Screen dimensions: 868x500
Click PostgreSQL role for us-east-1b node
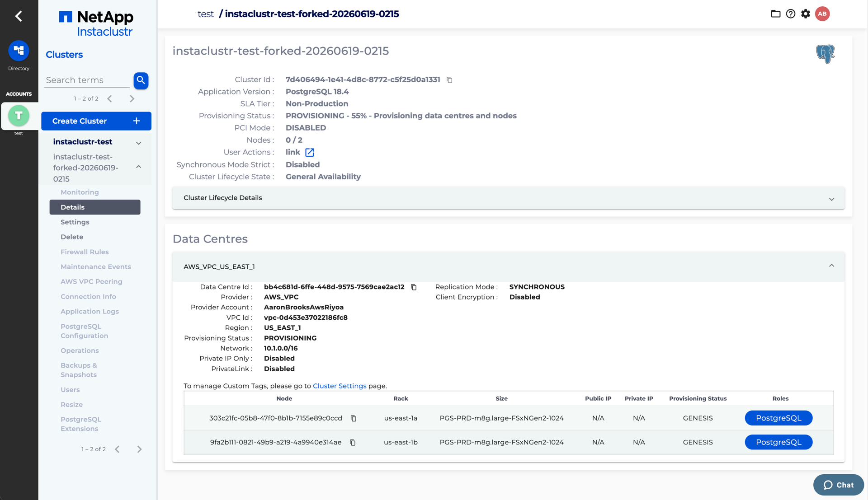[778, 443]
